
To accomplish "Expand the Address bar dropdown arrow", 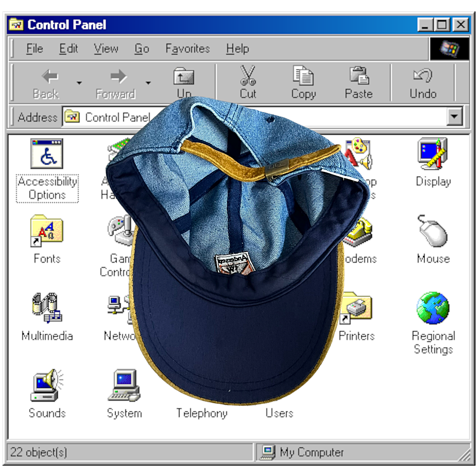I will [x=455, y=117].
